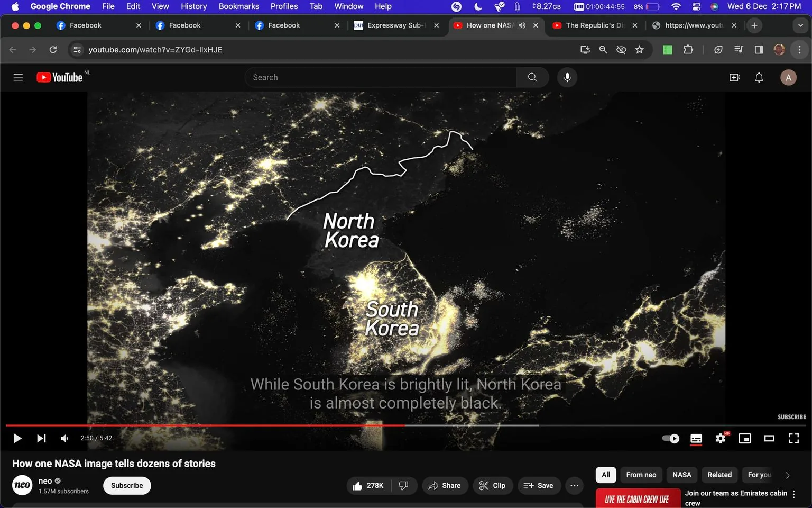The width and height of the screenshot is (812, 508).
Task: Switch to Theater mode
Action: tap(769, 438)
